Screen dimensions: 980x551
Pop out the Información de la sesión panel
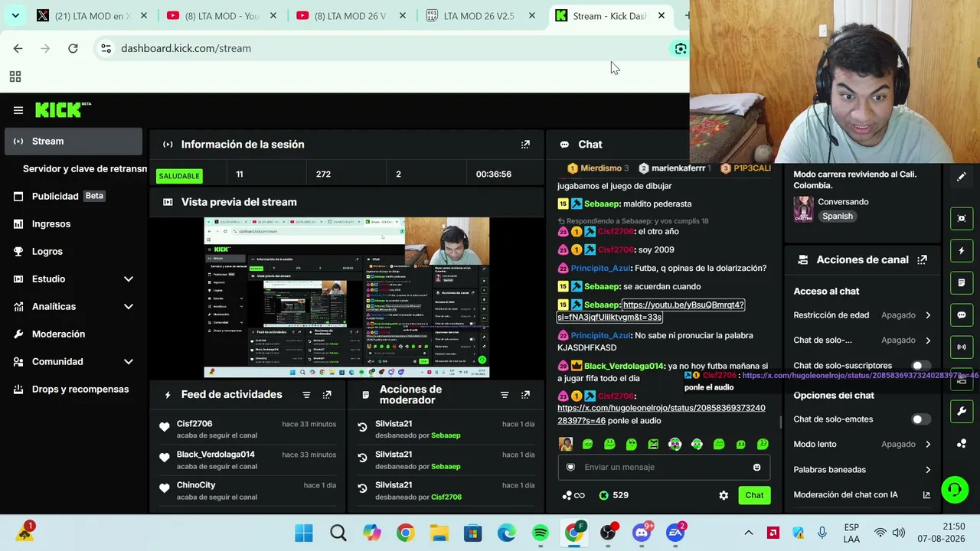point(525,144)
